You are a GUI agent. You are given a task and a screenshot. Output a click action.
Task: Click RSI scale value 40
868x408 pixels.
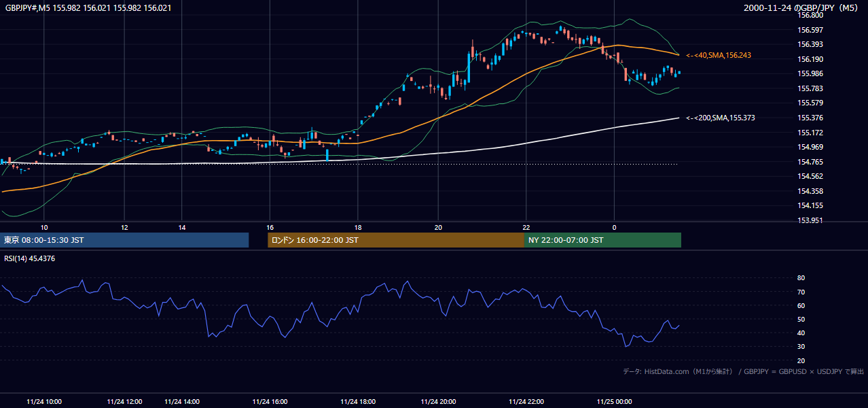point(801,333)
